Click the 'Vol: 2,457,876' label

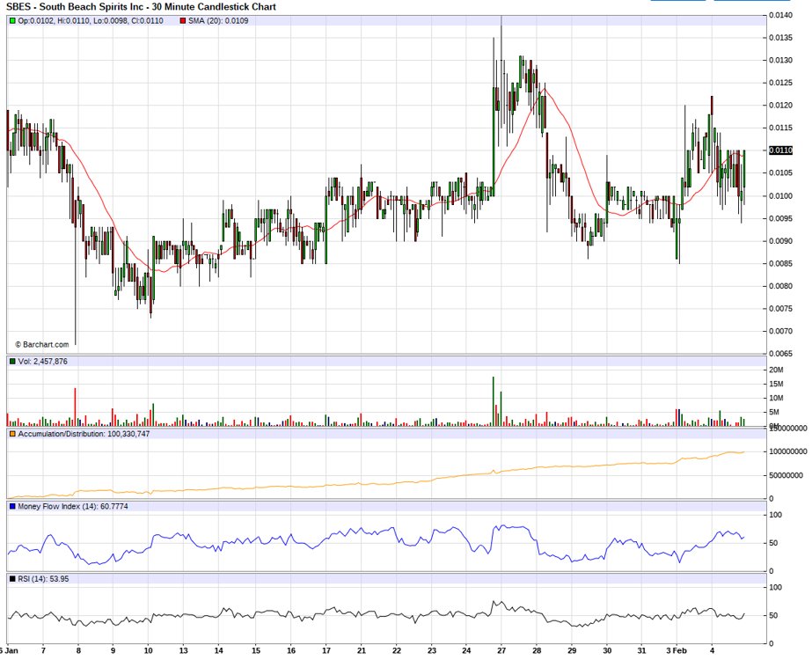(42, 362)
